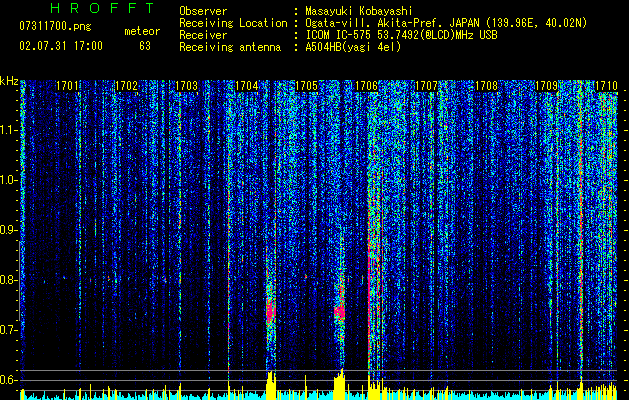Click the 1705 time marker
Image resolution: width=629 pixels, height=400 pixels.
coord(306,86)
